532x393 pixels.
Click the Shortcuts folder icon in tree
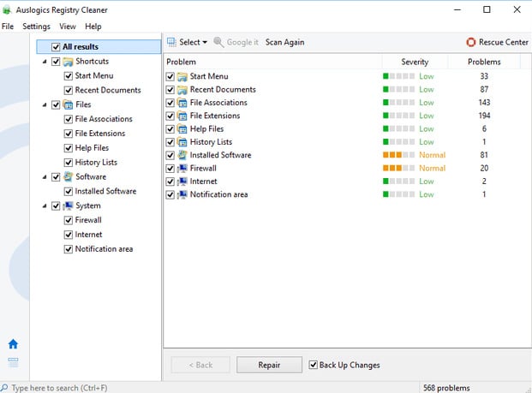tap(68, 62)
